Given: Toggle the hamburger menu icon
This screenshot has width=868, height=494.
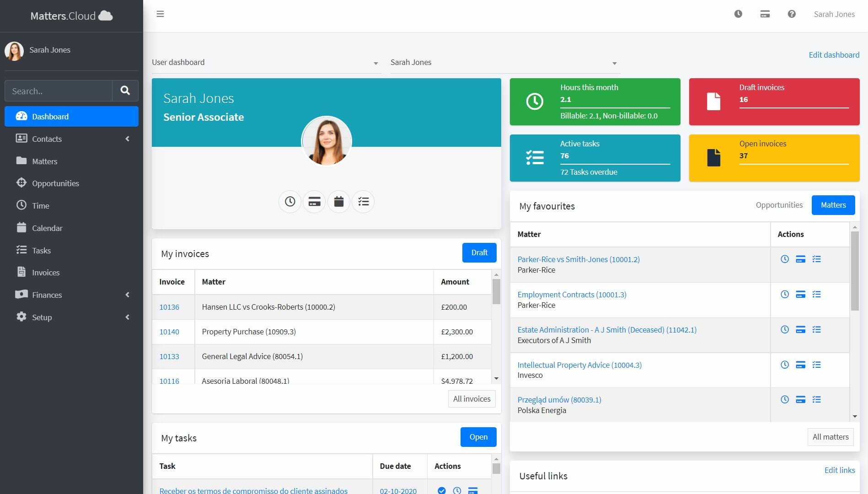Looking at the screenshot, I should (160, 14).
